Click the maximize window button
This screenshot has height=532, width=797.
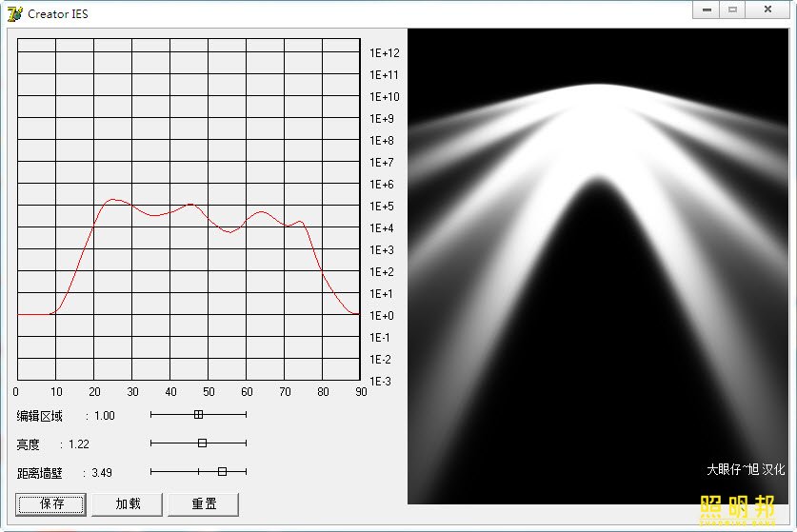click(732, 10)
